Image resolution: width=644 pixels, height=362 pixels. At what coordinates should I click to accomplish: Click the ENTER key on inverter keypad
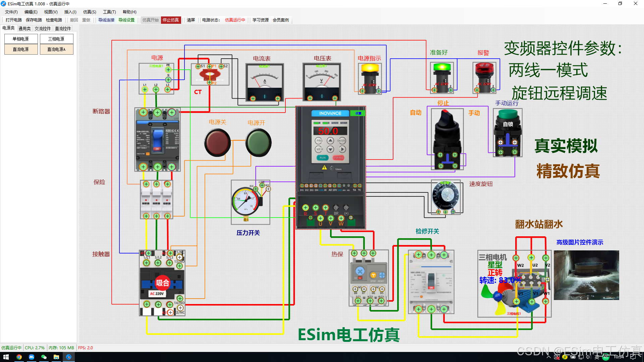341,141
